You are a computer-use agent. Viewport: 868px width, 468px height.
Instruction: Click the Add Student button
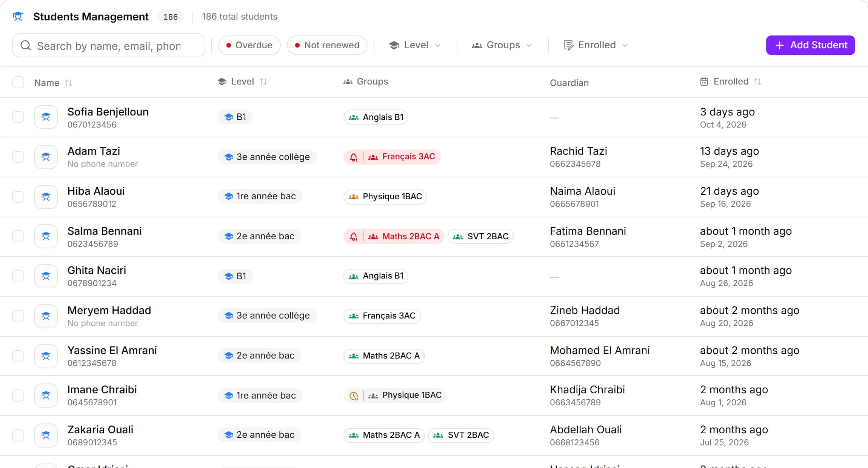pos(810,45)
